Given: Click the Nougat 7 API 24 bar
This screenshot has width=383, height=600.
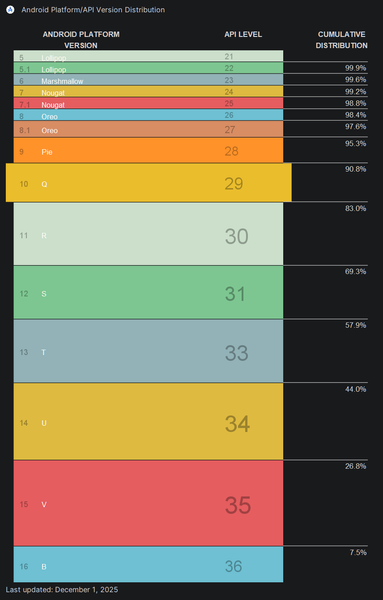Looking at the screenshot, I should point(148,91).
